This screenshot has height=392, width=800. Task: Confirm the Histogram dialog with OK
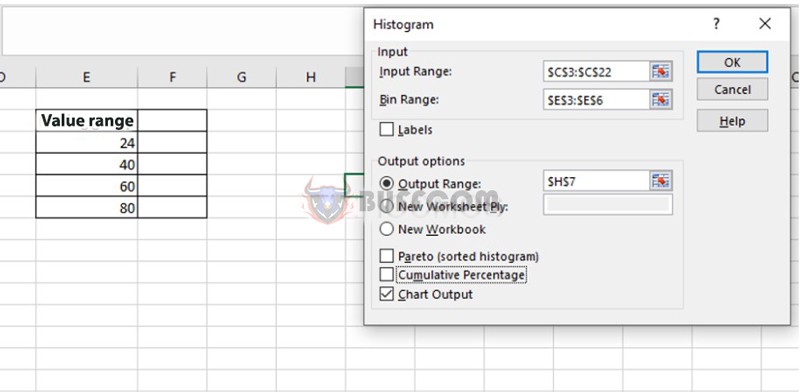[x=732, y=62]
